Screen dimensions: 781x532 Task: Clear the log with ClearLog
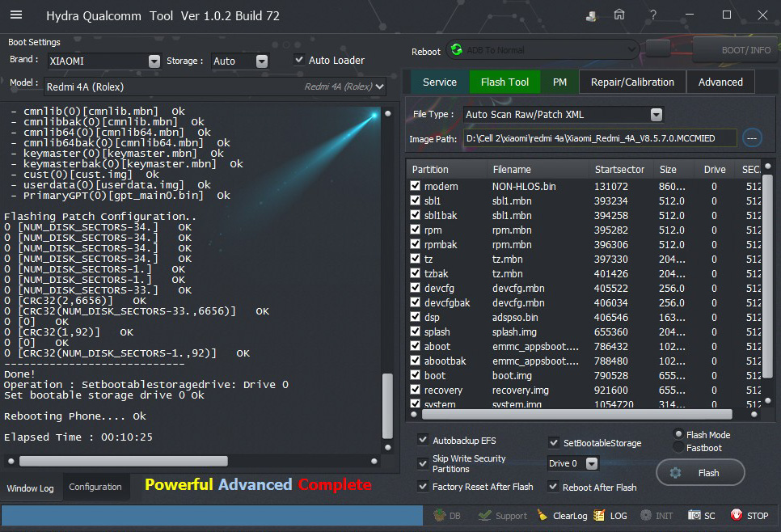563,516
